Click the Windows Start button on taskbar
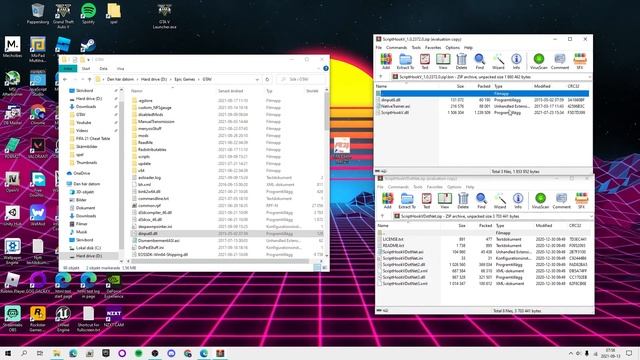The height and width of the screenshot is (360, 640). click(x=7, y=353)
